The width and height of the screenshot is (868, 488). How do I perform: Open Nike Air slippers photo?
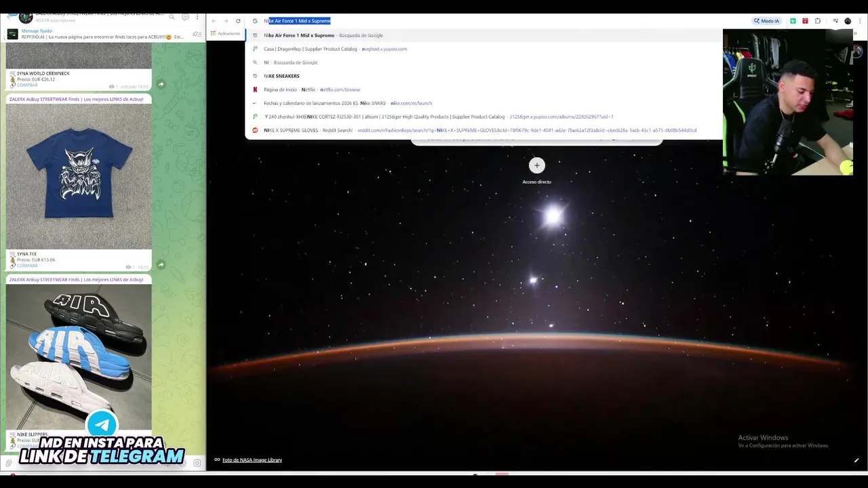(x=79, y=357)
